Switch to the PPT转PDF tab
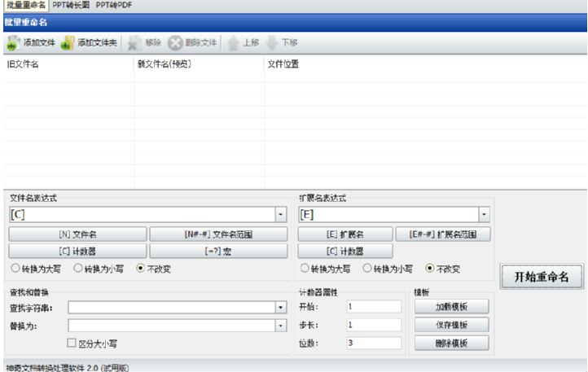The width and height of the screenshot is (588, 372). [114, 5]
